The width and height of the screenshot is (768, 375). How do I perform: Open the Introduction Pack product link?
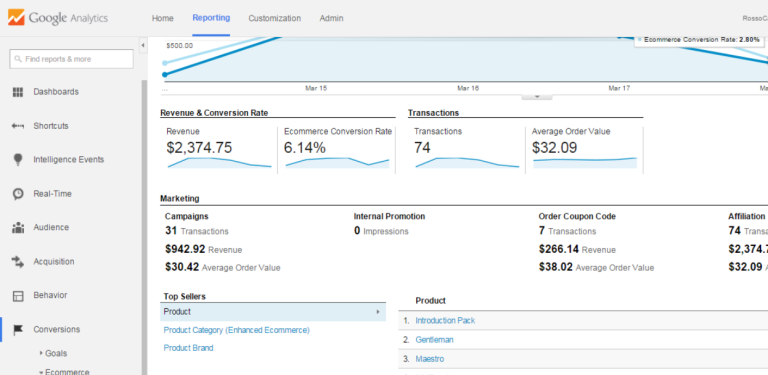[445, 321]
